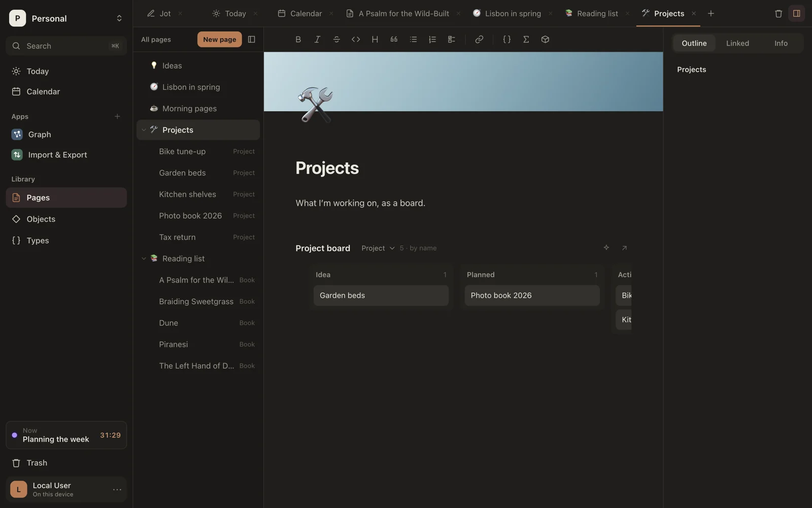Insert a math formula (sigma icon)
The image size is (812, 508).
point(526,40)
